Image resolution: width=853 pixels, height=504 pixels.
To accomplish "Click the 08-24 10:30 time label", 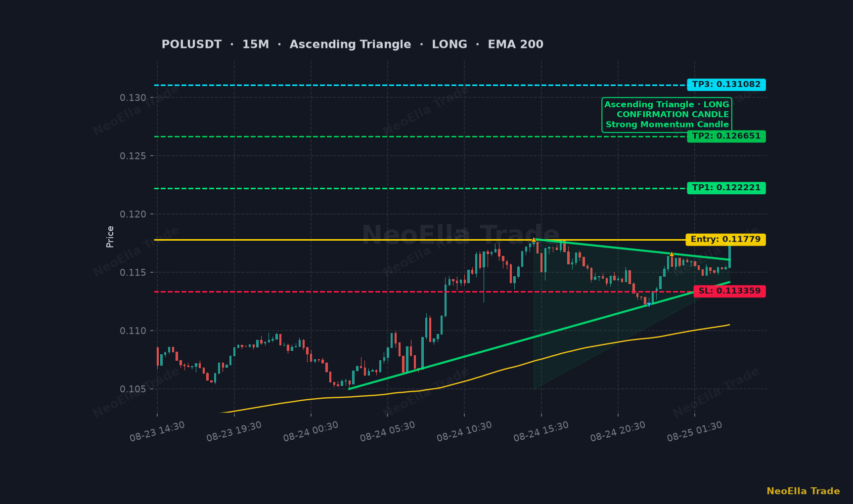I will pos(464,431).
